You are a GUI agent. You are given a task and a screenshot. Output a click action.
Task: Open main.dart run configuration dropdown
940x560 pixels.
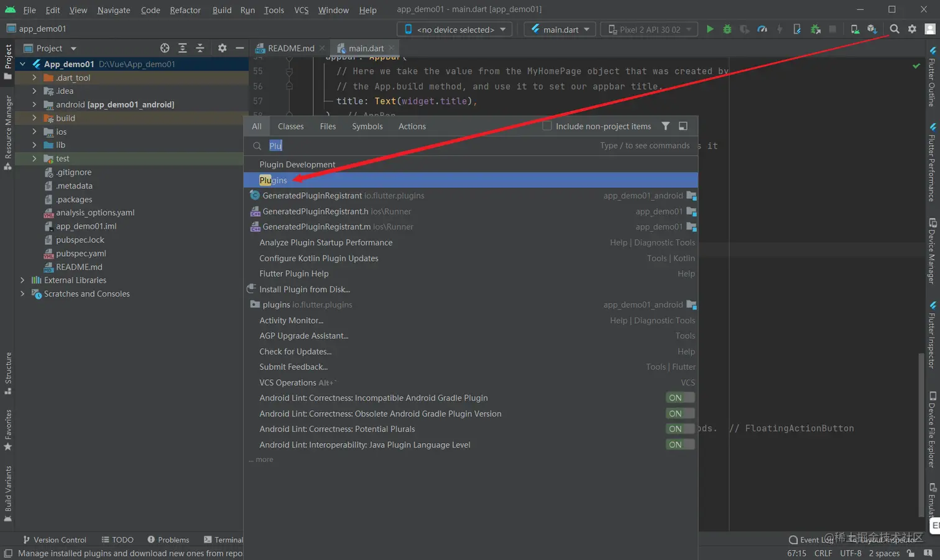pyautogui.click(x=560, y=29)
